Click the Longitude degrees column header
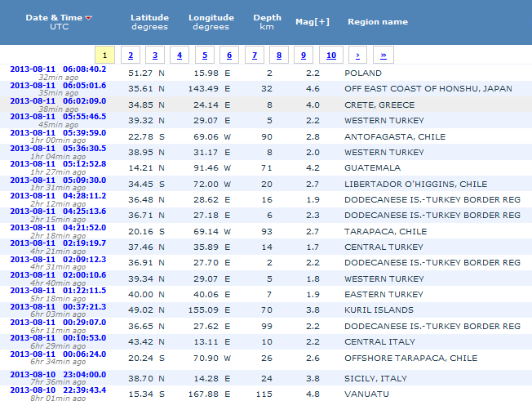532x401 pixels. pos(211,22)
